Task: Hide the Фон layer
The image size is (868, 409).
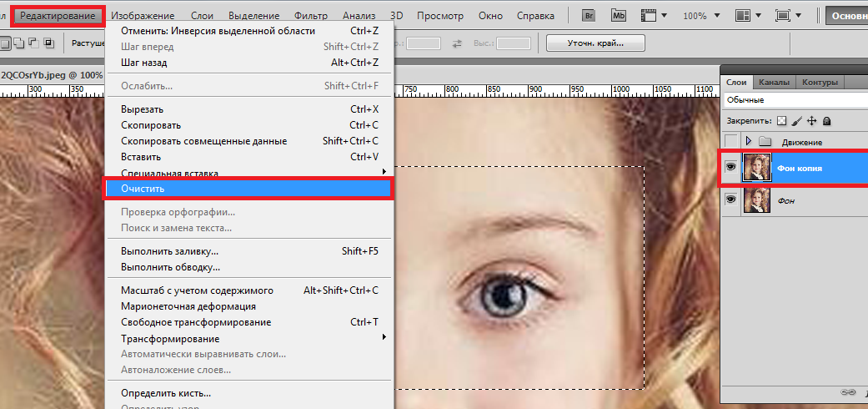Action: [x=731, y=199]
